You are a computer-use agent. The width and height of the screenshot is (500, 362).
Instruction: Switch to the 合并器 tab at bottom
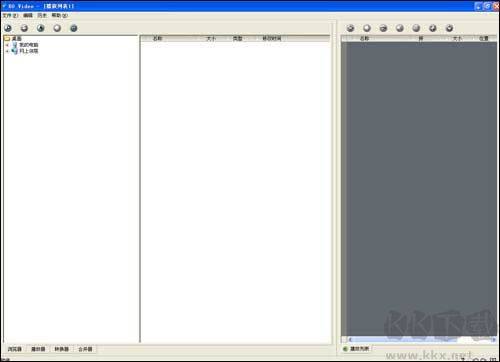coord(85,349)
